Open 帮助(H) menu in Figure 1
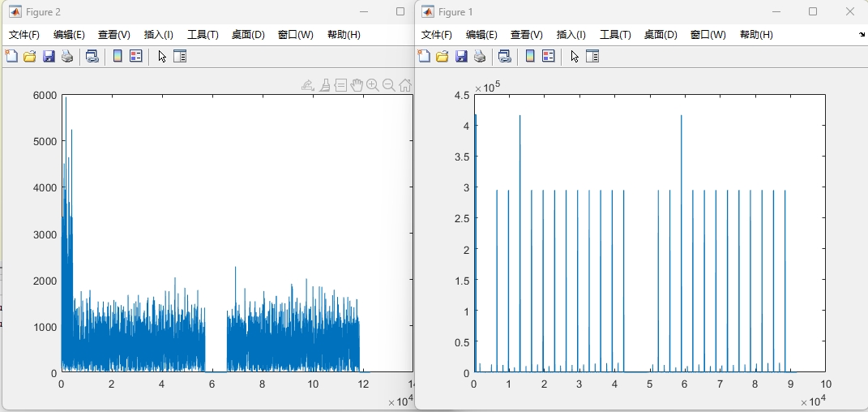The image size is (868, 412). pyautogui.click(x=756, y=35)
